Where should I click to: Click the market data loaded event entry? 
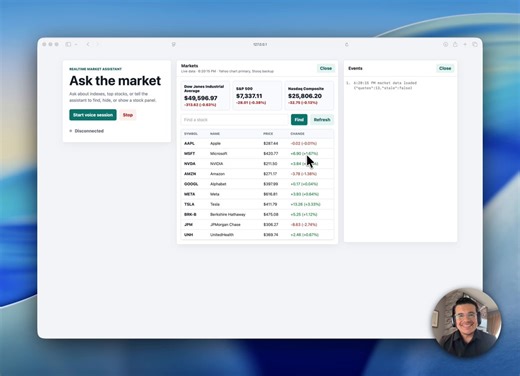[385, 85]
